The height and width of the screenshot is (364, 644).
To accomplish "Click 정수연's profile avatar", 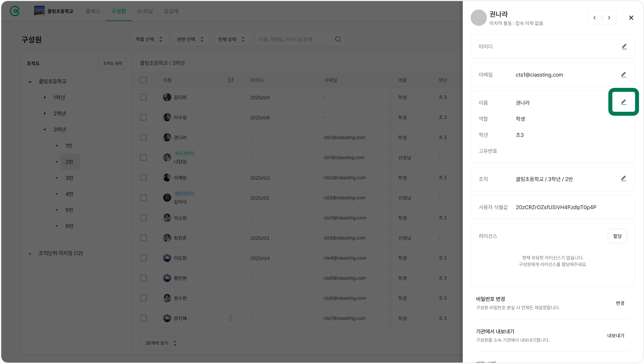I will 167,298.
